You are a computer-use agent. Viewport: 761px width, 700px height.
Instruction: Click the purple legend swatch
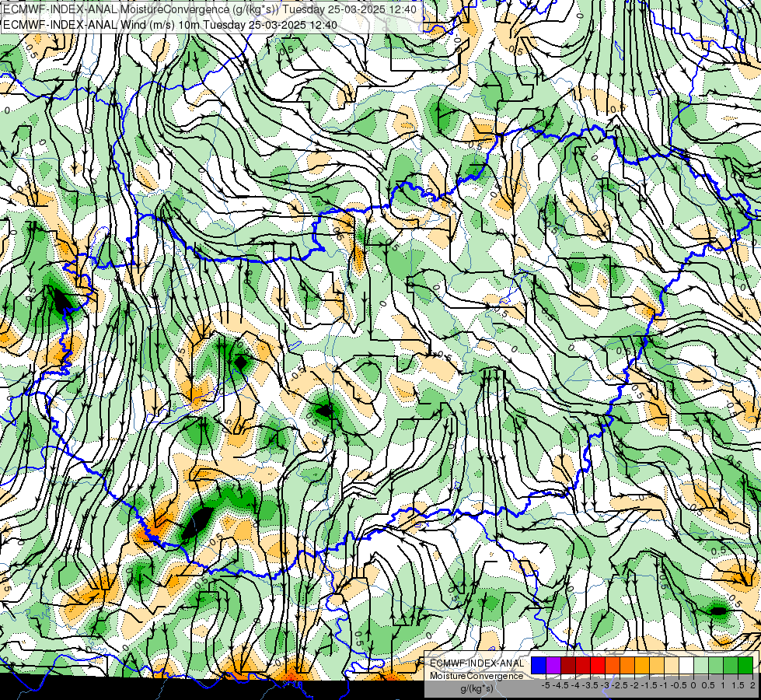click(553, 666)
